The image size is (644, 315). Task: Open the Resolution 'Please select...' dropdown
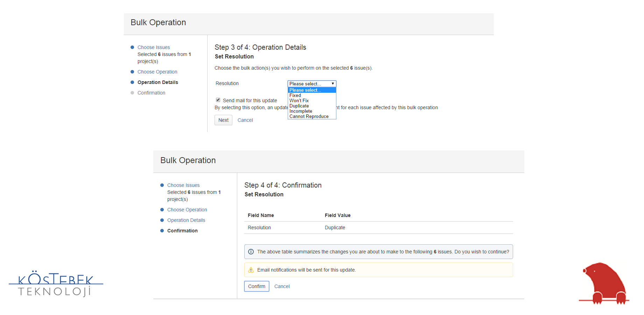(x=312, y=84)
